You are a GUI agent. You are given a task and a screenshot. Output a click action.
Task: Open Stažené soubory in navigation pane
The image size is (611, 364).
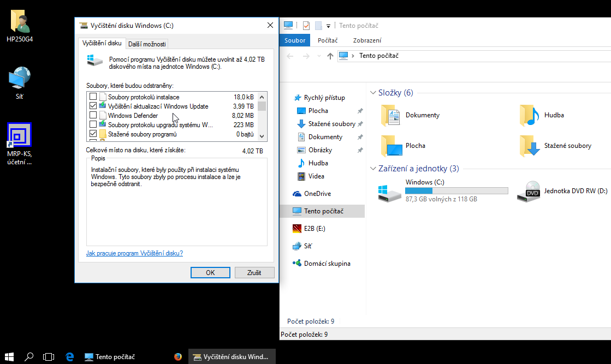point(331,124)
